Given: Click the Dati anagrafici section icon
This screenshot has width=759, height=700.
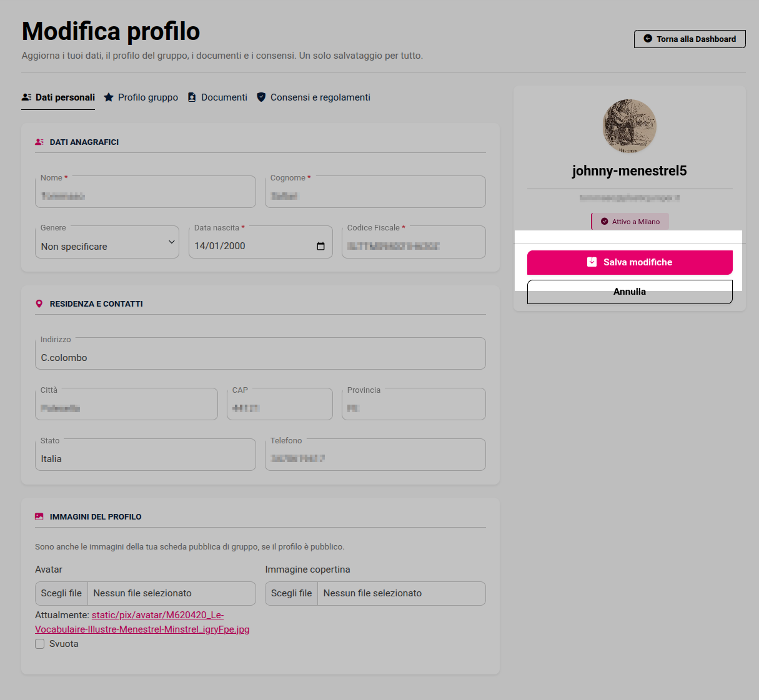Looking at the screenshot, I should (x=39, y=142).
